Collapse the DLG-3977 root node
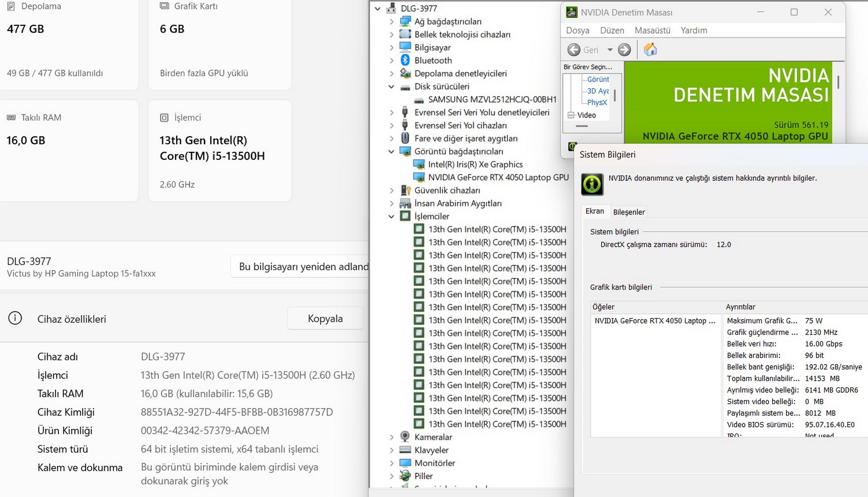Image resolution: width=868 pixels, height=497 pixels. (378, 8)
